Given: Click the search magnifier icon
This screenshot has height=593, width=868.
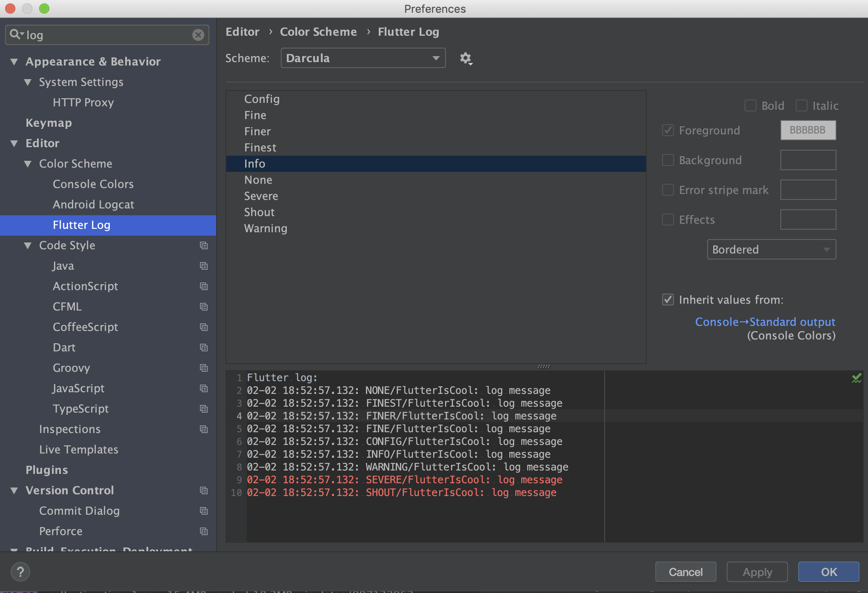Looking at the screenshot, I should 15,34.
